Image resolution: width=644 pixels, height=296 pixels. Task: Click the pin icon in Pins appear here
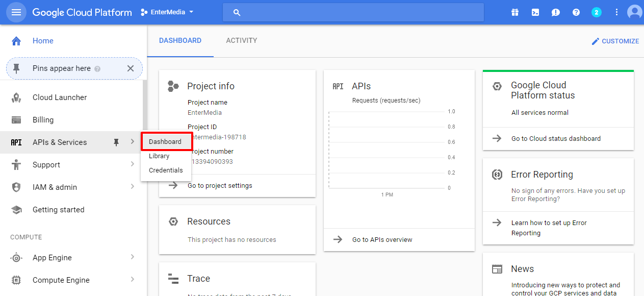[16, 68]
